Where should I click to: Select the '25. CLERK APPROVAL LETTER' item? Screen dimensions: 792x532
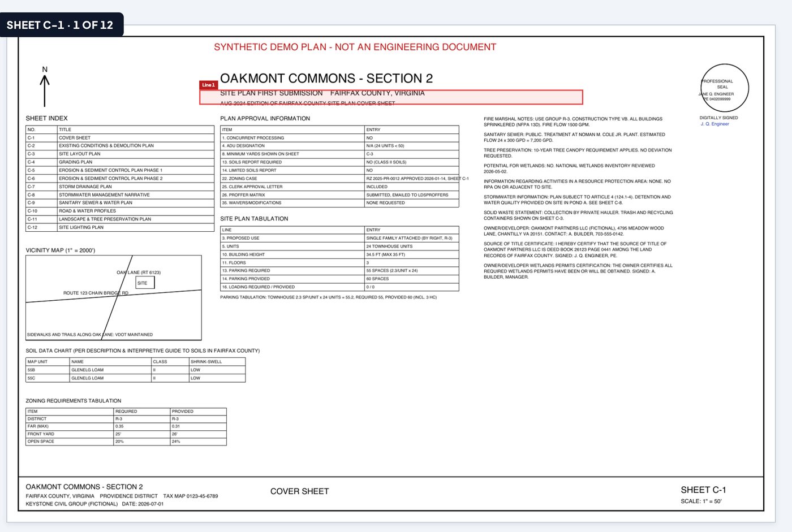click(x=252, y=187)
